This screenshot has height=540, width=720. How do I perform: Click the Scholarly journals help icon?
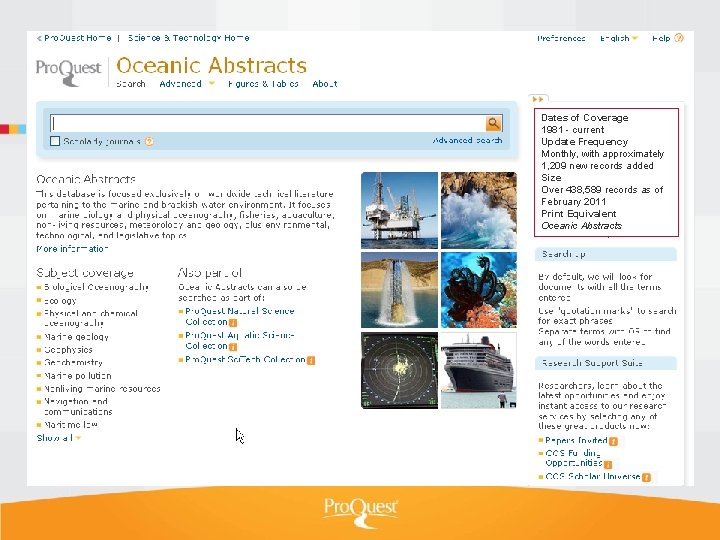[x=149, y=141]
